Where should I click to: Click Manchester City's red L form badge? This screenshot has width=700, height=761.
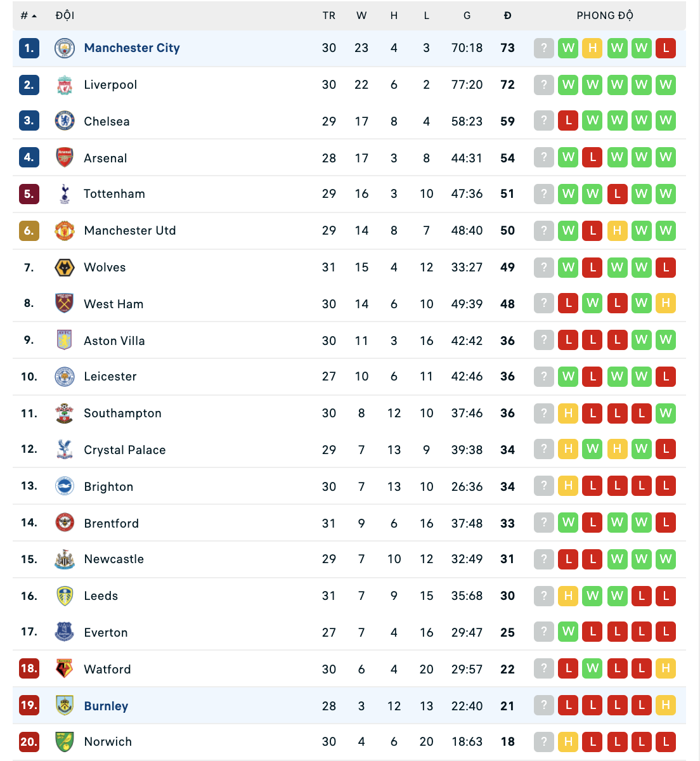tap(666, 48)
